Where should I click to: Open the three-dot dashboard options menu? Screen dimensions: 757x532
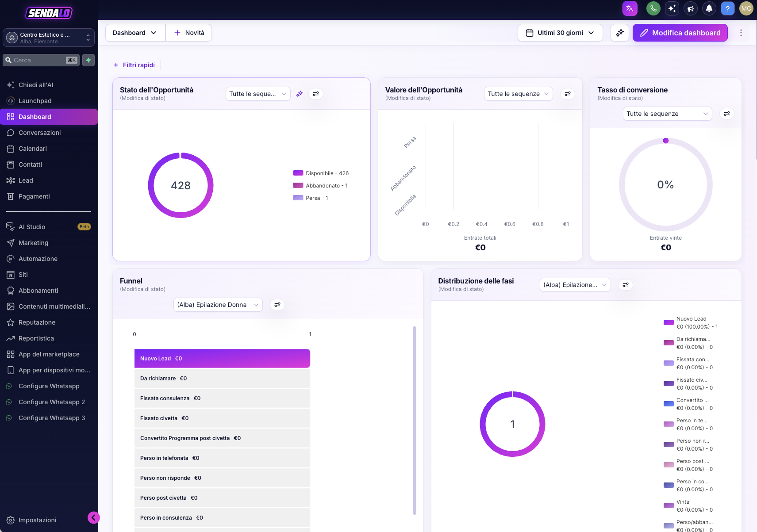point(741,33)
